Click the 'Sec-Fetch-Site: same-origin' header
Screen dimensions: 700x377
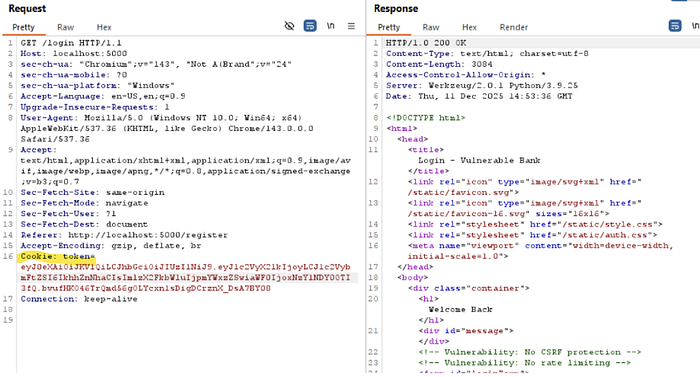pyautogui.click(x=92, y=193)
